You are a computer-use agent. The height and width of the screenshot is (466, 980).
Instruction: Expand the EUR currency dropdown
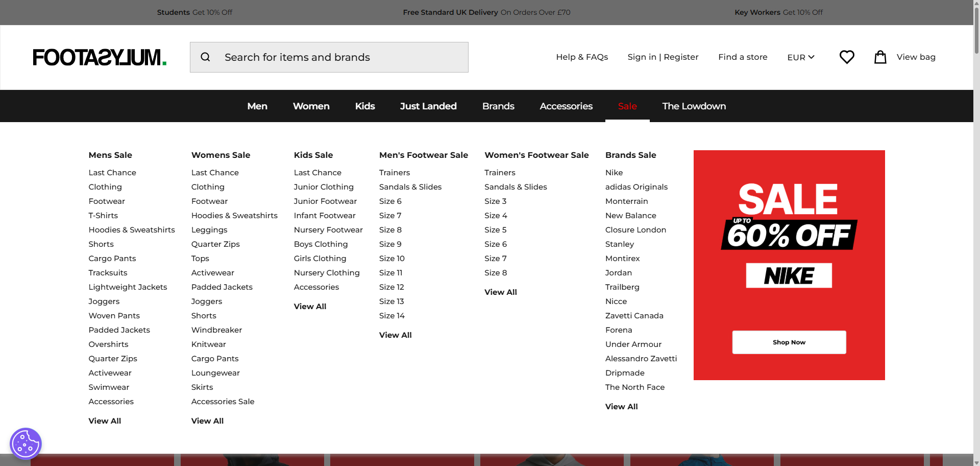click(x=800, y=57)
